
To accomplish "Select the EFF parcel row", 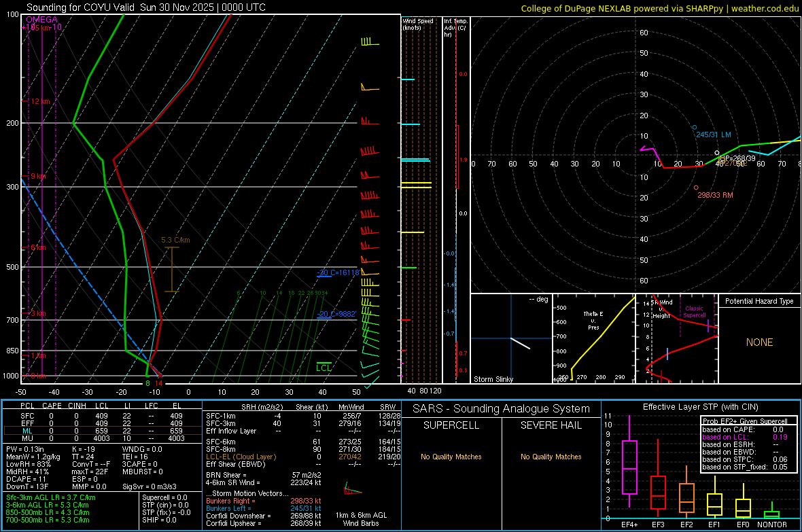I will (x=101, y=423).
